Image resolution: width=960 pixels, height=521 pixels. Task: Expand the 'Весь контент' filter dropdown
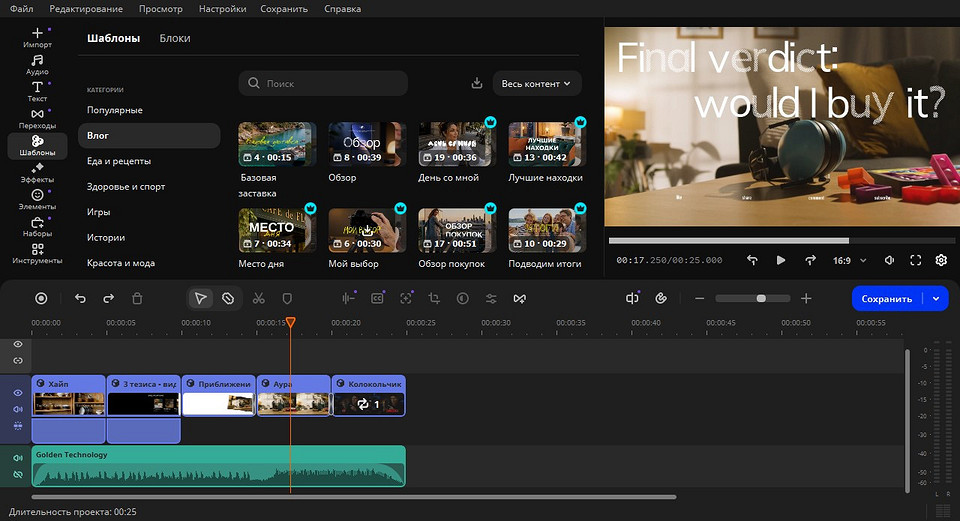536,84
